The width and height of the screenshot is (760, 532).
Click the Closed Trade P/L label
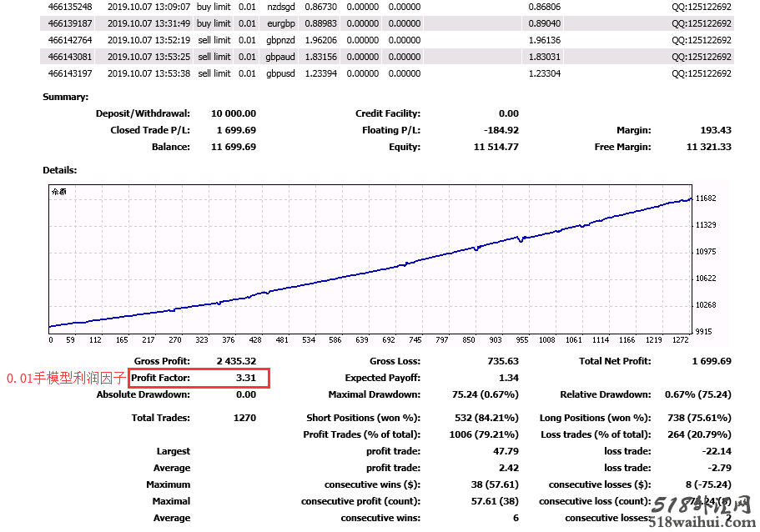coord(150,130)
